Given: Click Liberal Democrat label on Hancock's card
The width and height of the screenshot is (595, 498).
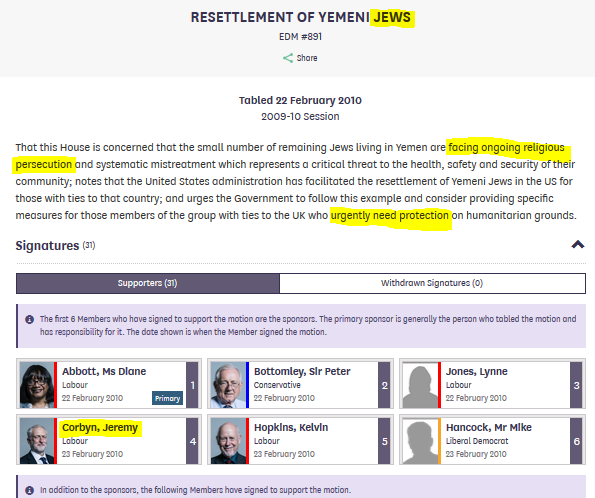Looking at the screenshot, I should (x=477, y=441).
